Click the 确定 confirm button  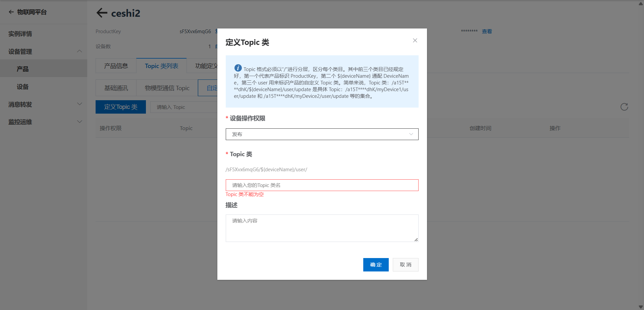376,265
